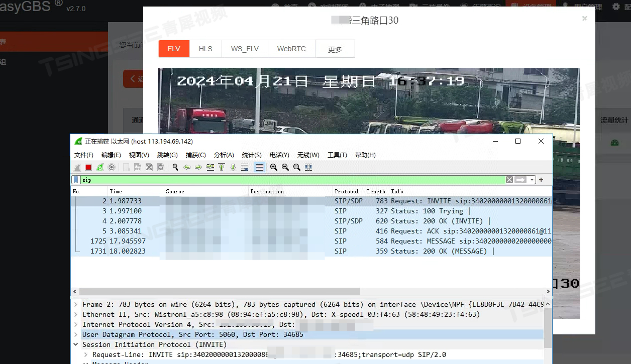Open the 编辑(E) menu
This screenshot has height=364, width=631.
coord(111,155)
